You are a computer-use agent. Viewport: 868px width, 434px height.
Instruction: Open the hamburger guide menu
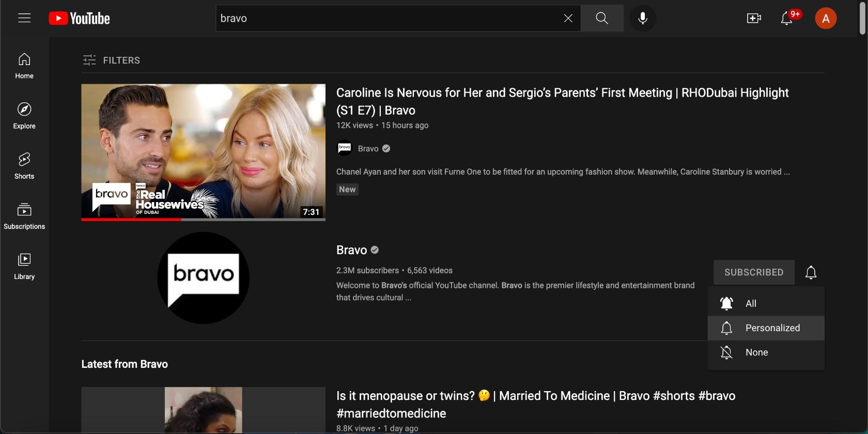24,18
